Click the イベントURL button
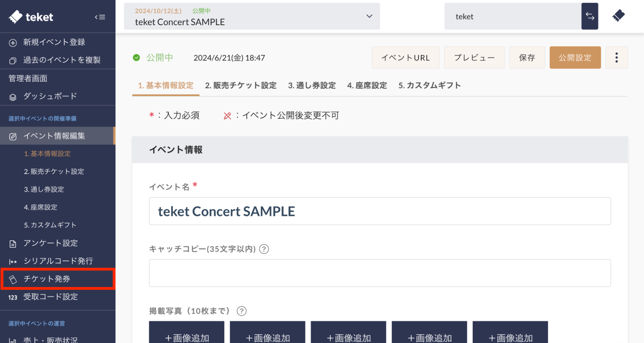The image size is (644, 343). (405, 57)
